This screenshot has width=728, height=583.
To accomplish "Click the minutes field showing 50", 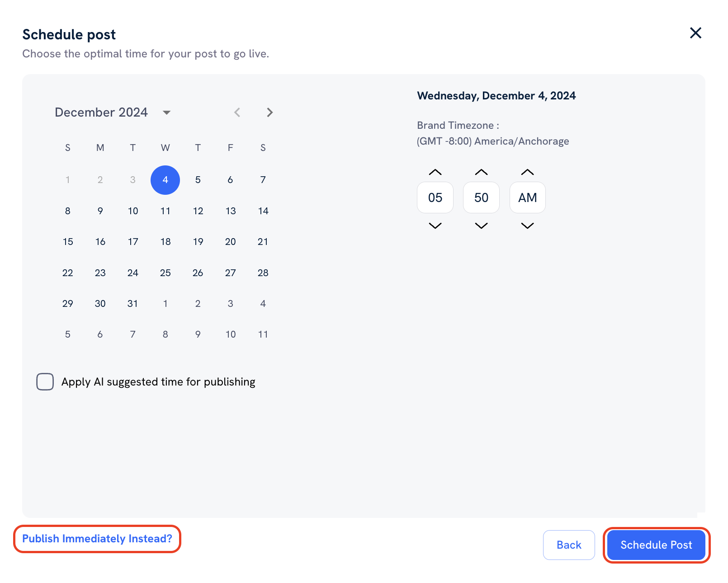I will [481, 197].
